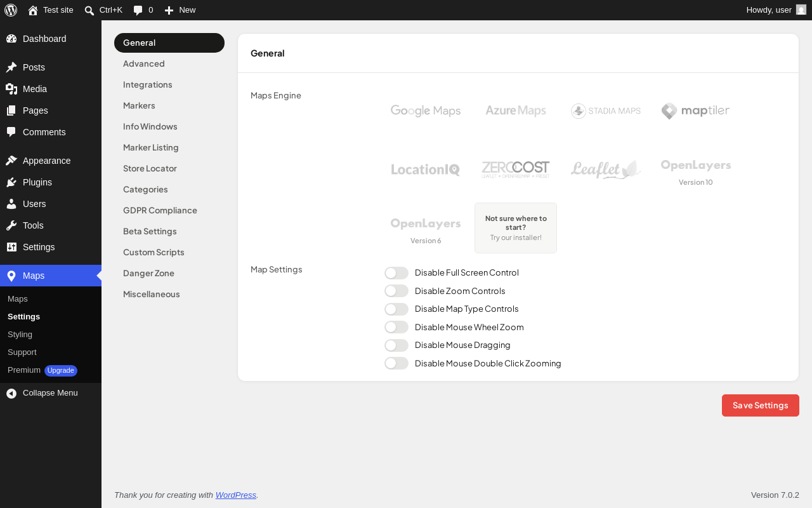The width and height of the screenshot is (812, 508).
Task: Open the Integrations tab
Action: (x=169, y=84)
